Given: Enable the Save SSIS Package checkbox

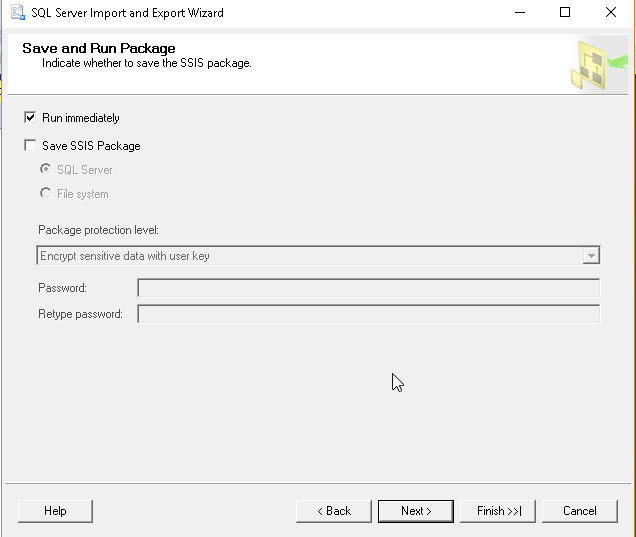Looking at the screenshot, I should (30, 145).
